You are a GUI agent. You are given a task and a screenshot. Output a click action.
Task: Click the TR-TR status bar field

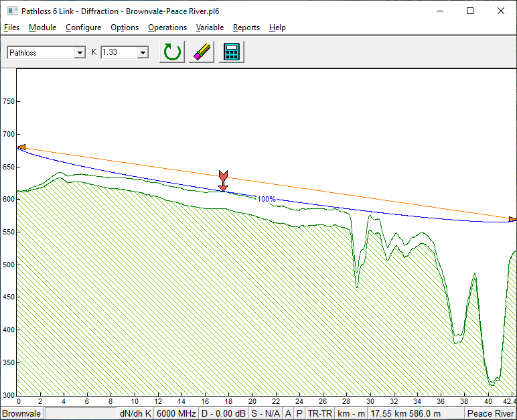[x=319, y=414]
